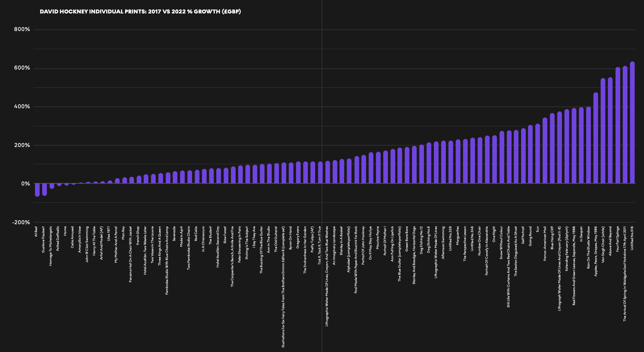Click the Four Part Splinge bar

pyautogui.click(x=618, y=125)
